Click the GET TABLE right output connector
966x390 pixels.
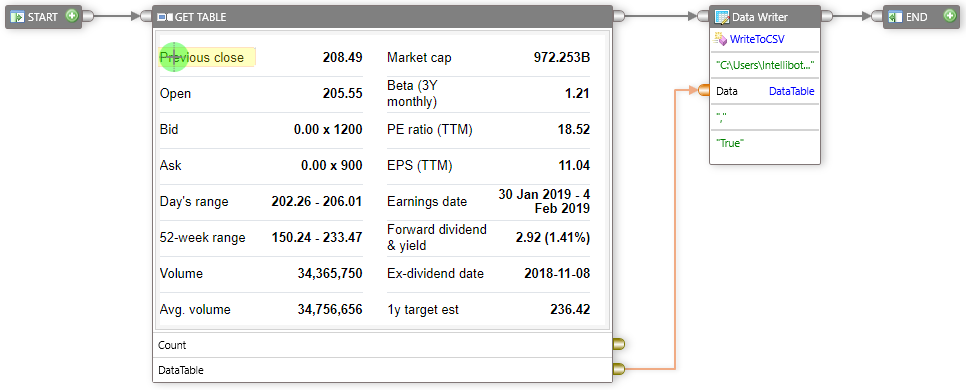click(x=619, y=17)
